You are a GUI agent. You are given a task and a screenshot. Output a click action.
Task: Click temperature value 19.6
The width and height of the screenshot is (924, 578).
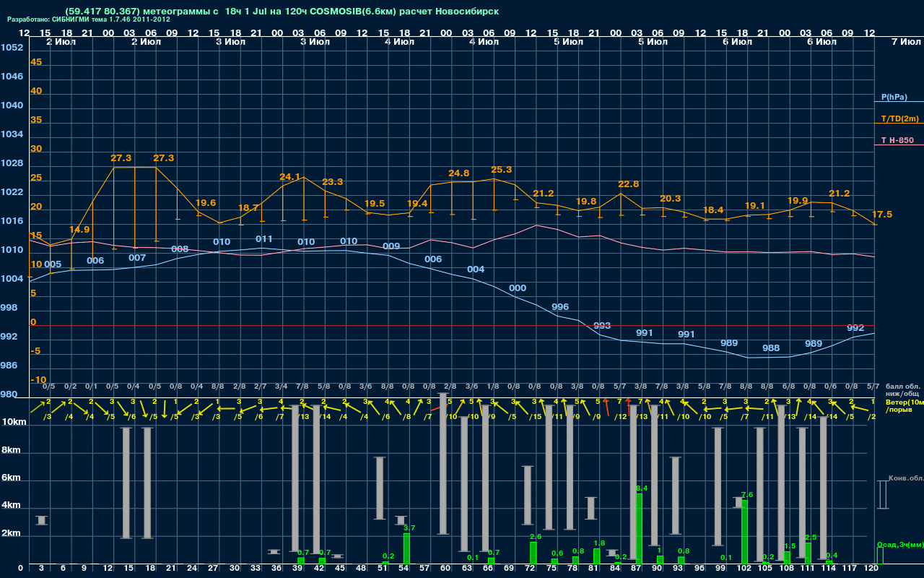coord(206,203)
